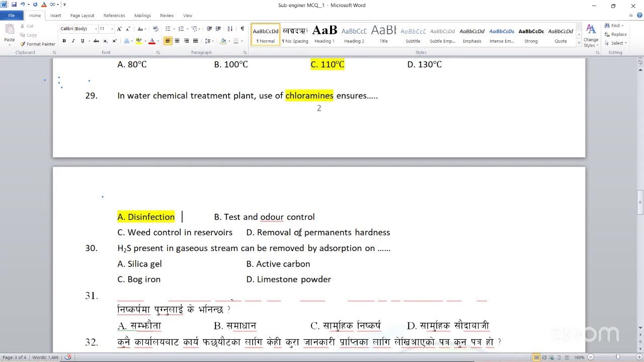Open the Font dialog launcher
Image resolution: width=644 pixels, height=362 pixels.
[x=157, y=52]
